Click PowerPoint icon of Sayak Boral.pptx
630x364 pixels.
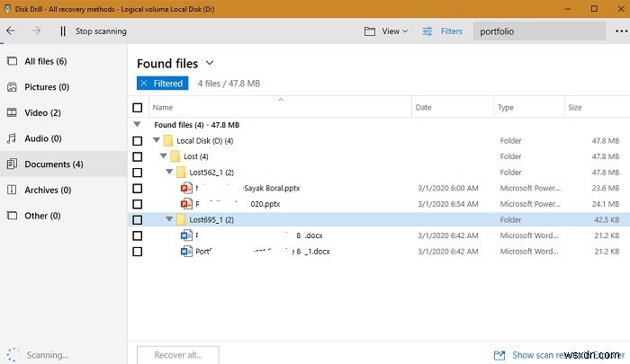[186, 188]
